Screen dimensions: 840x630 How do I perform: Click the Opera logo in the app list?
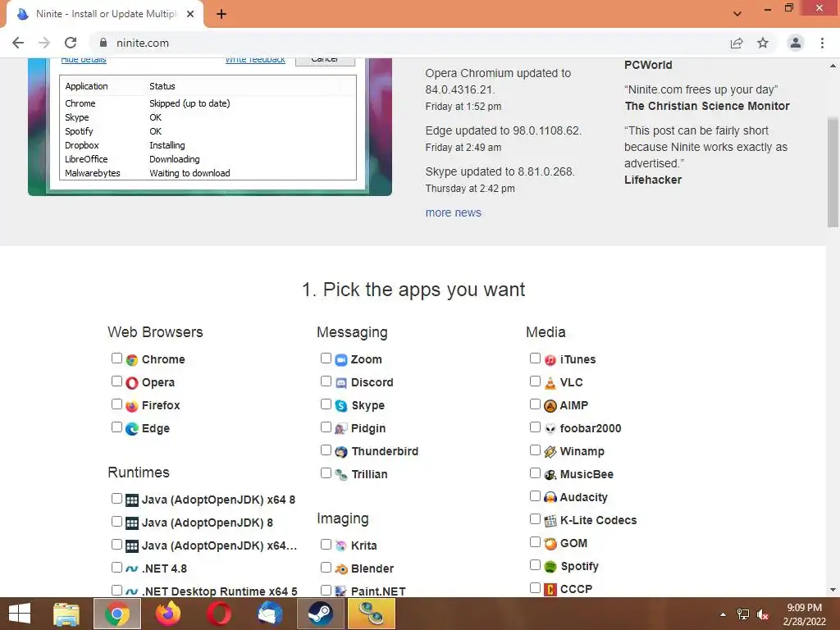[132, 383]
